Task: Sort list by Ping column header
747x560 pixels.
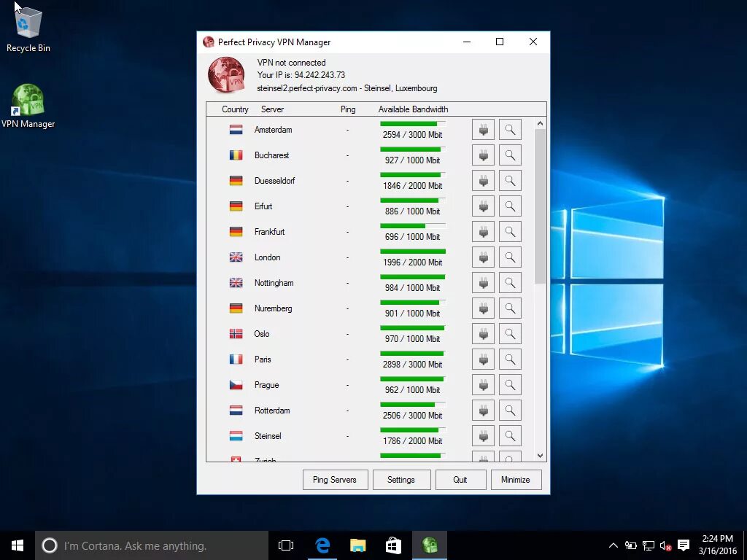Action: (348, 109)
